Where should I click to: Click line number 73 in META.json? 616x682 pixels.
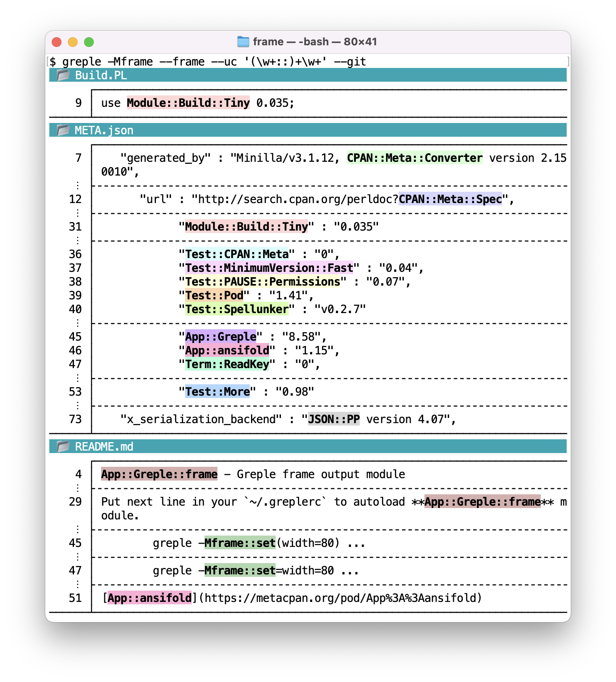click(x=75, y=419)
